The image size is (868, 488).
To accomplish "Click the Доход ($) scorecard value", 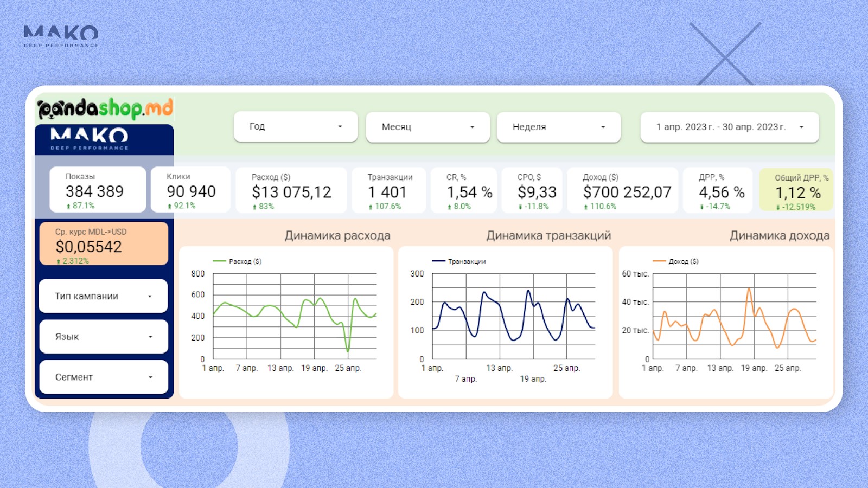I will click(627, 192).
